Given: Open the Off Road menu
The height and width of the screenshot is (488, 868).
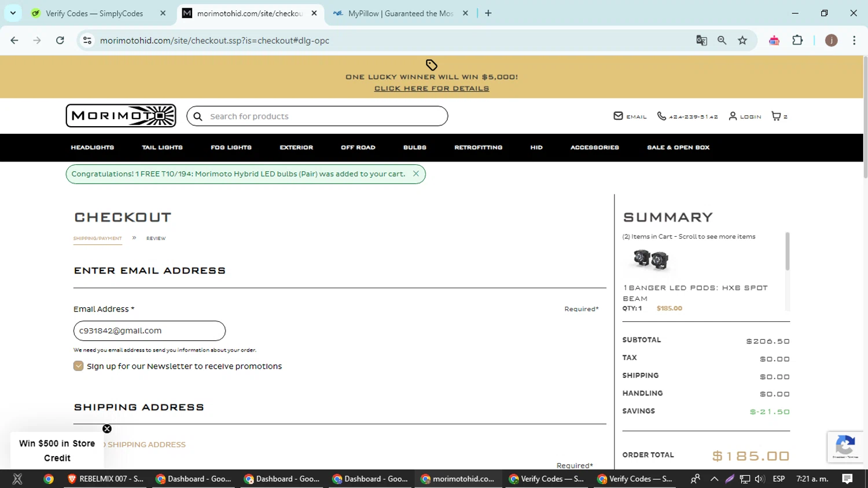Looking at the screenshot, I should 358,148.
